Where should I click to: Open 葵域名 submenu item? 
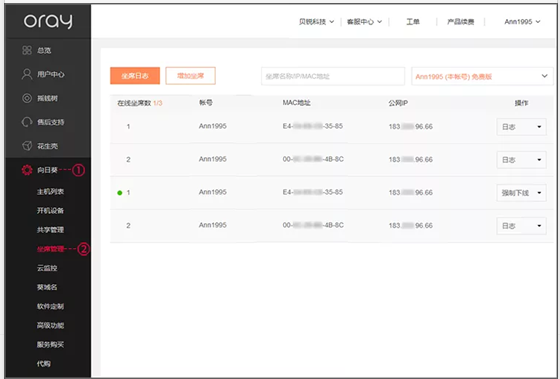(47, 287)
